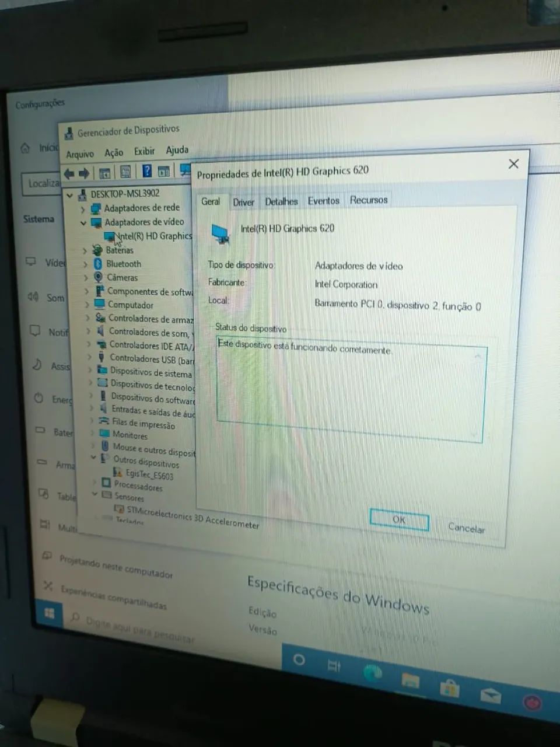Click the Adaptadores de rede network icon
The width and height of the screenshot is (560, 747).
click(96, 208)
